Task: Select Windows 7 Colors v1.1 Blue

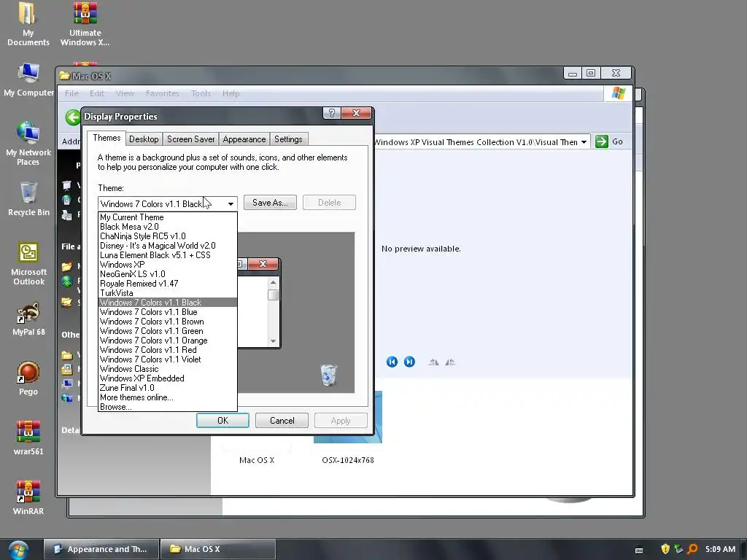Action: pyautogui.click(x=168, y=312)
